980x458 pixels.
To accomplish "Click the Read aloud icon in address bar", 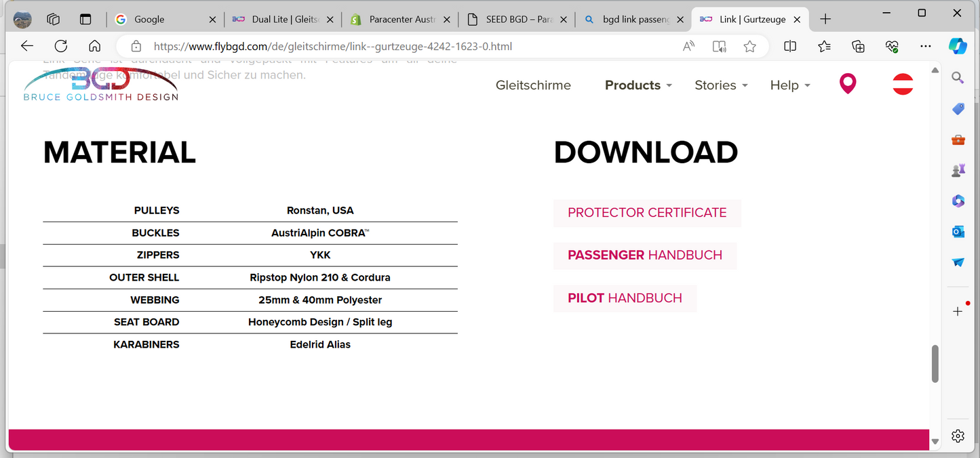I will (688, 47).
